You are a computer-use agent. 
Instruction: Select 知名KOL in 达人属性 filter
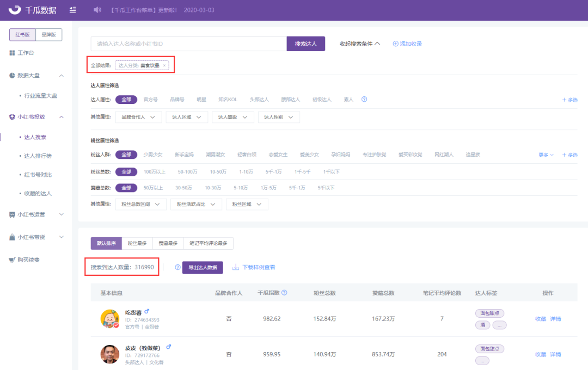(x=228, y=100)
